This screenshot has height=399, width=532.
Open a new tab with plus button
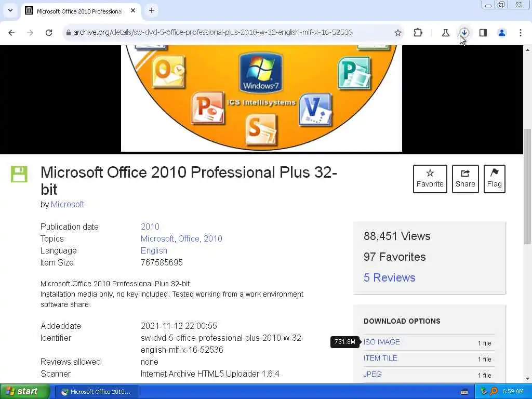coord(152,10)
